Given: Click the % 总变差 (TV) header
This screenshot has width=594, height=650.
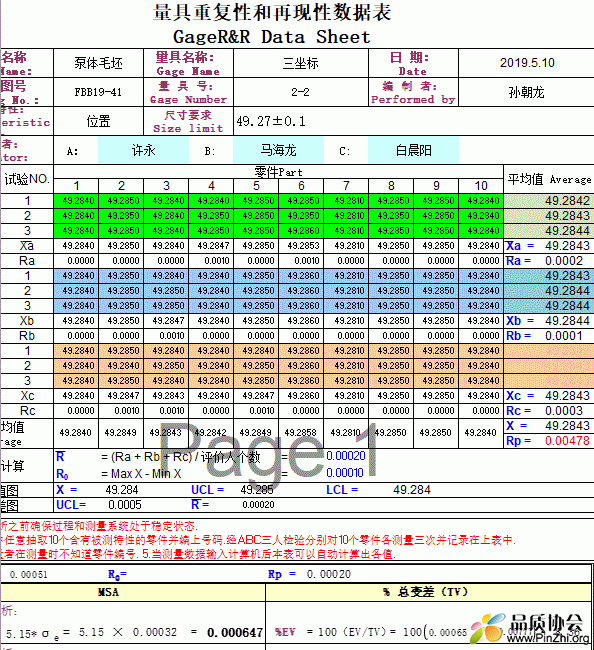Looking at the screenshot, I should click(x=429, y=592).
